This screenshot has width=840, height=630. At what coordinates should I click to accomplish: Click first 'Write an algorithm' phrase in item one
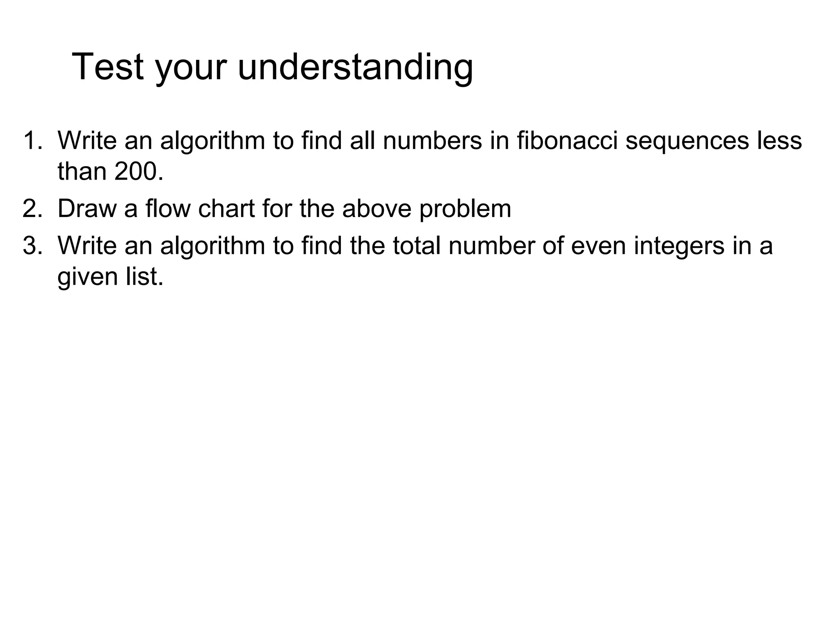tap(161, 140)
